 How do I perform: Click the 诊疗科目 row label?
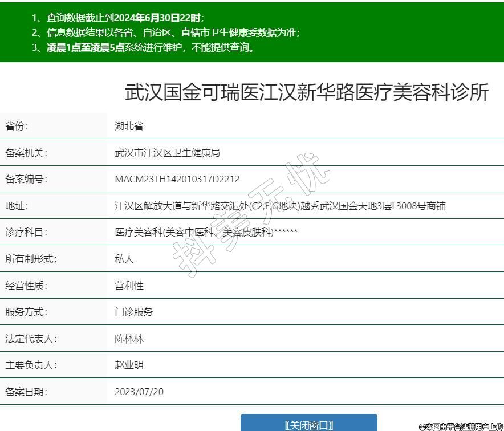(x=26, y=233)
